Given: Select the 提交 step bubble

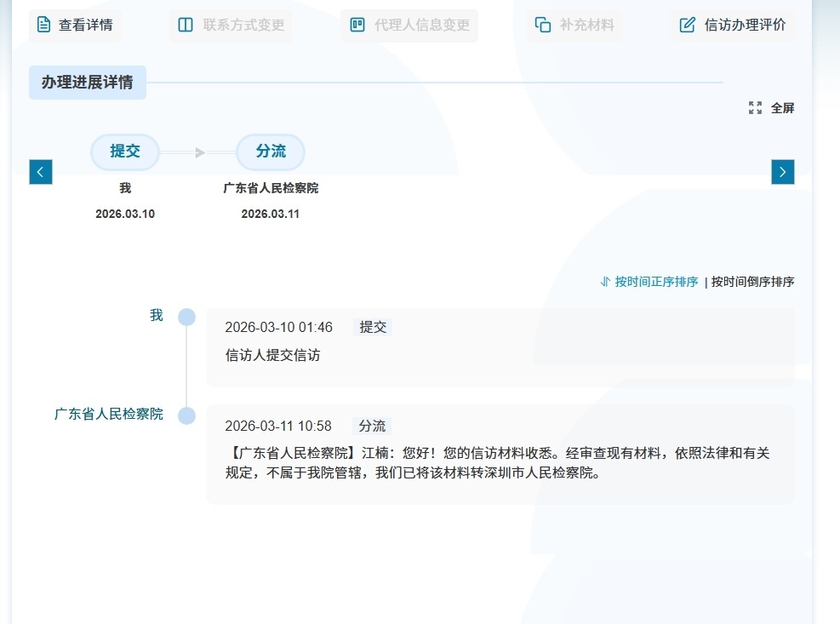Looking at the screenshot, I should (x=125, y=152).
